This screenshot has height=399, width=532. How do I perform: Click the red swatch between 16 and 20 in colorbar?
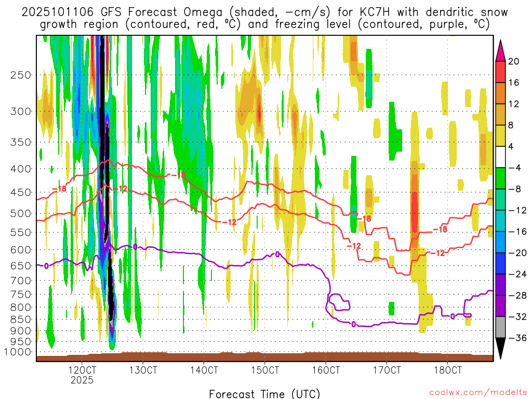click(x=500, y=72)
